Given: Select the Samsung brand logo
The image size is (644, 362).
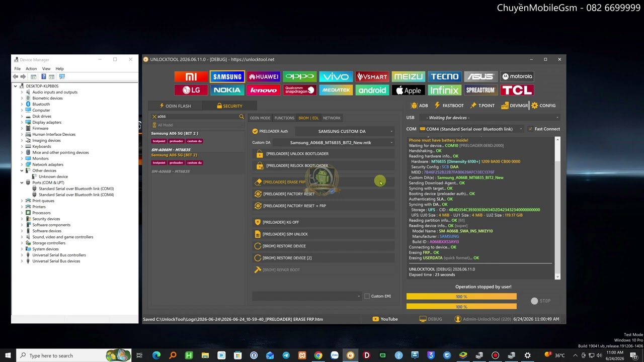Looking at the screenshot, I should [227, 76].
